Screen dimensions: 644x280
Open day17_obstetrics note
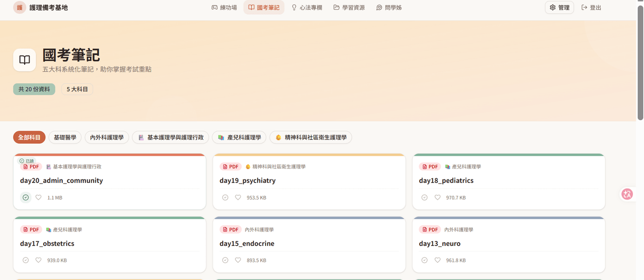pos(47,243)
